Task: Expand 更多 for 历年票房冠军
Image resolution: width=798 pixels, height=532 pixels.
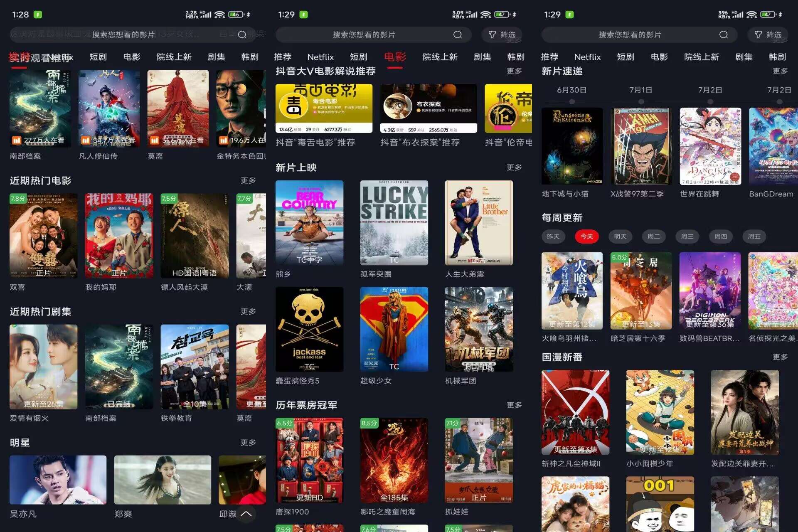Action: (514, 405)
